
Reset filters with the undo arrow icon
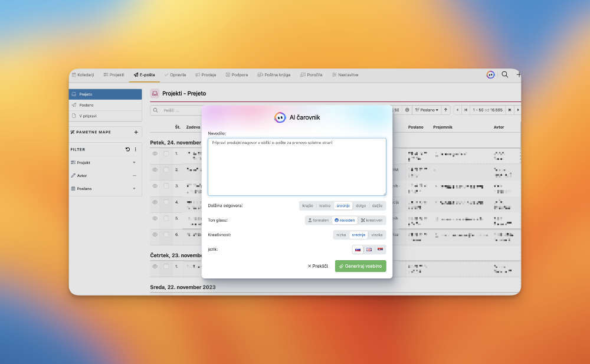point(127,149)
